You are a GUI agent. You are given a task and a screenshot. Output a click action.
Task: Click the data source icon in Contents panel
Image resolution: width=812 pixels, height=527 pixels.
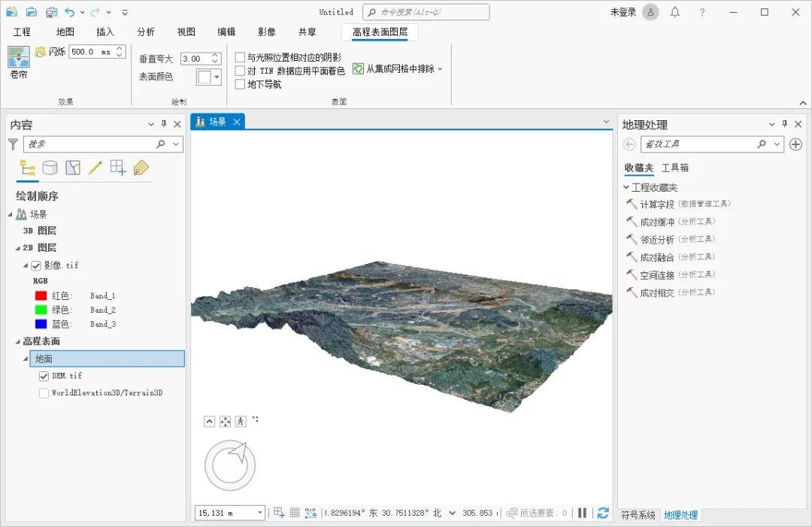(x=50, y=168)
